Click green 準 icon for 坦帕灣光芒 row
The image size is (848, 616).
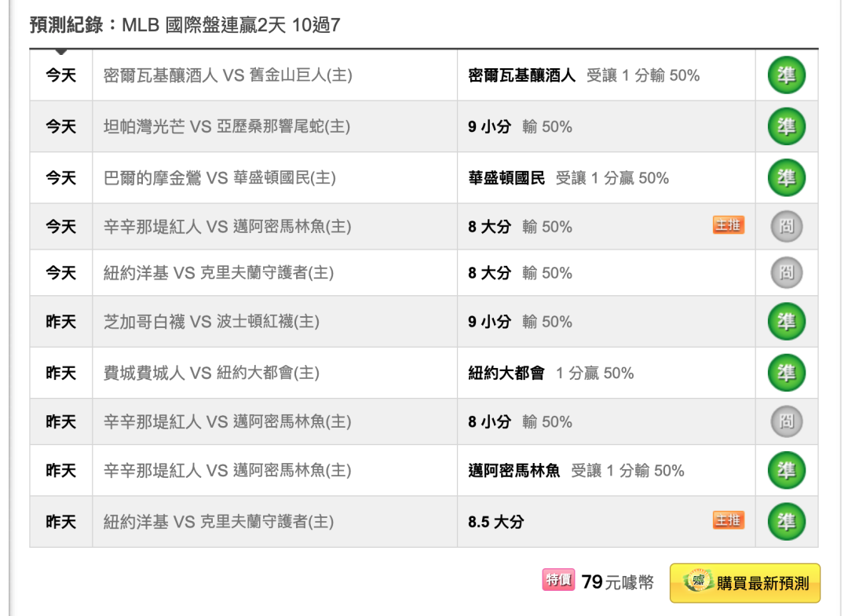tap(786, 126)
